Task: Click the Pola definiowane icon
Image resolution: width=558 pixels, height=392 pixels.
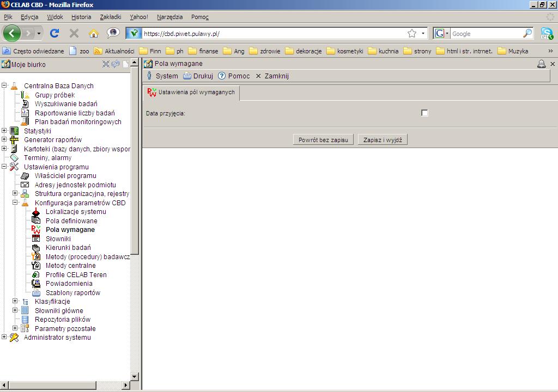Action: click(x=36, y=220)
